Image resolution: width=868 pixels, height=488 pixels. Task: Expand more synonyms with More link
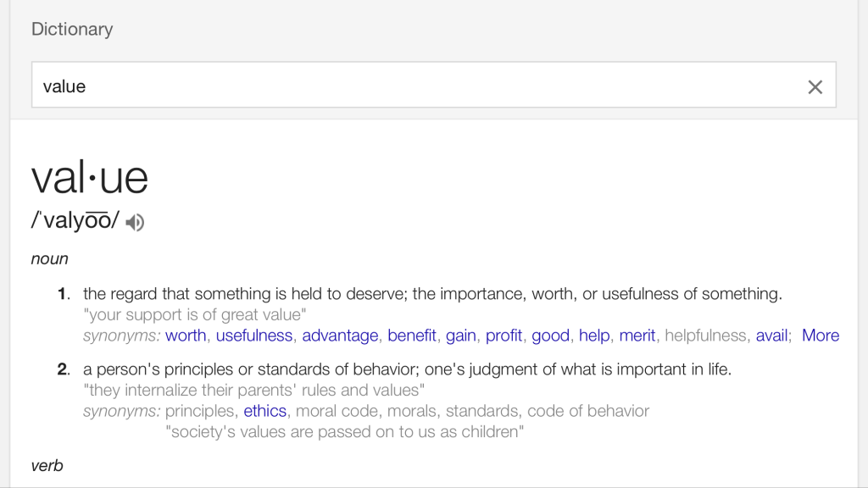pos(820,335)
